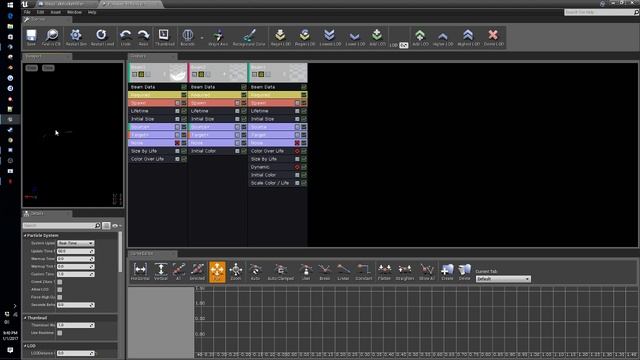Toggle the Force High Quality checkbox in Details
The width and height of the screenshot is (640, 360).
pos(60,297)
